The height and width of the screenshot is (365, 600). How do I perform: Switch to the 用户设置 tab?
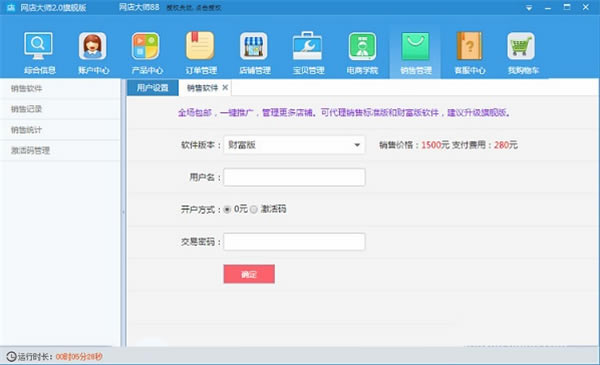(x=152, y=88)
